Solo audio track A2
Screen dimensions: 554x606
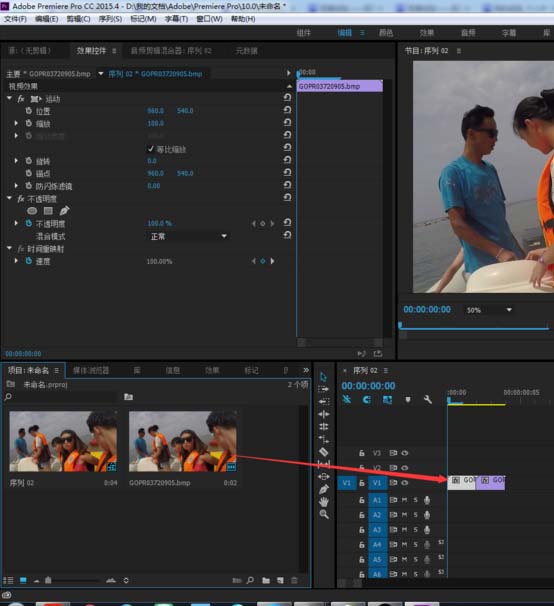click(x=416, y=515)
